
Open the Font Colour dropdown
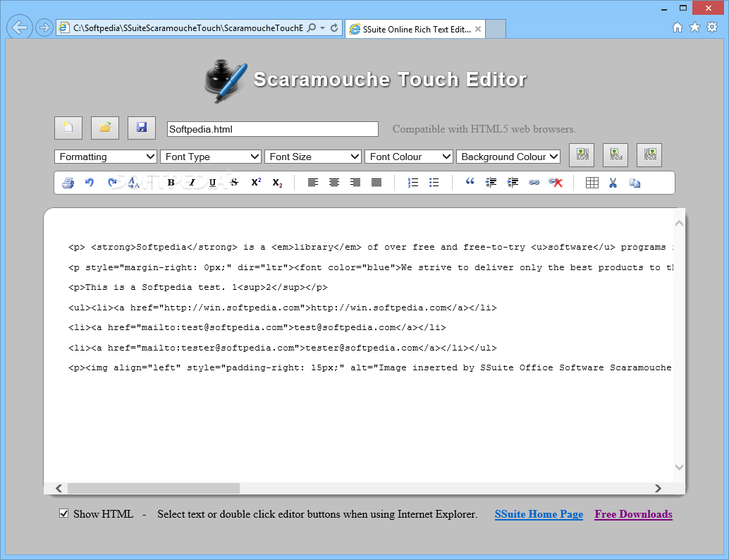(x=409, y=157)
